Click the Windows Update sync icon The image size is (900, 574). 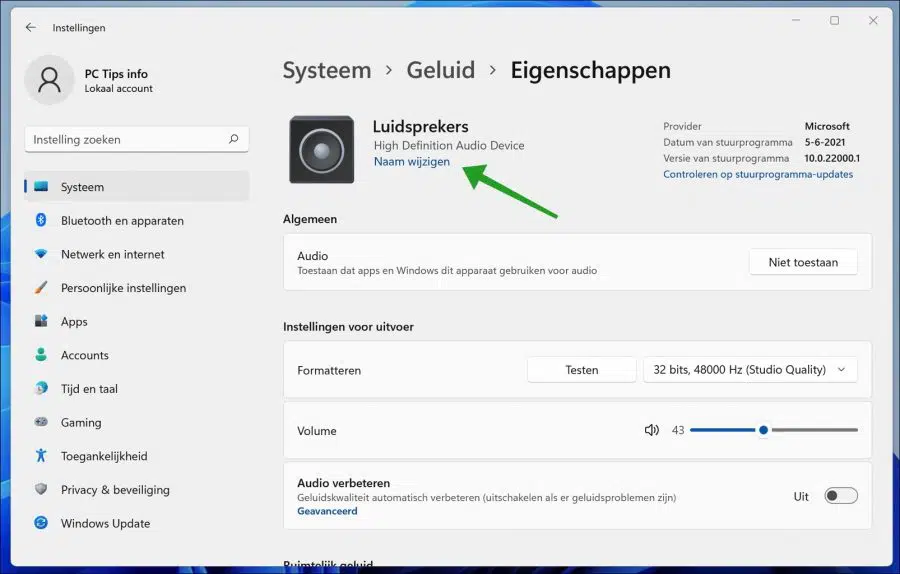pos(41,523)
